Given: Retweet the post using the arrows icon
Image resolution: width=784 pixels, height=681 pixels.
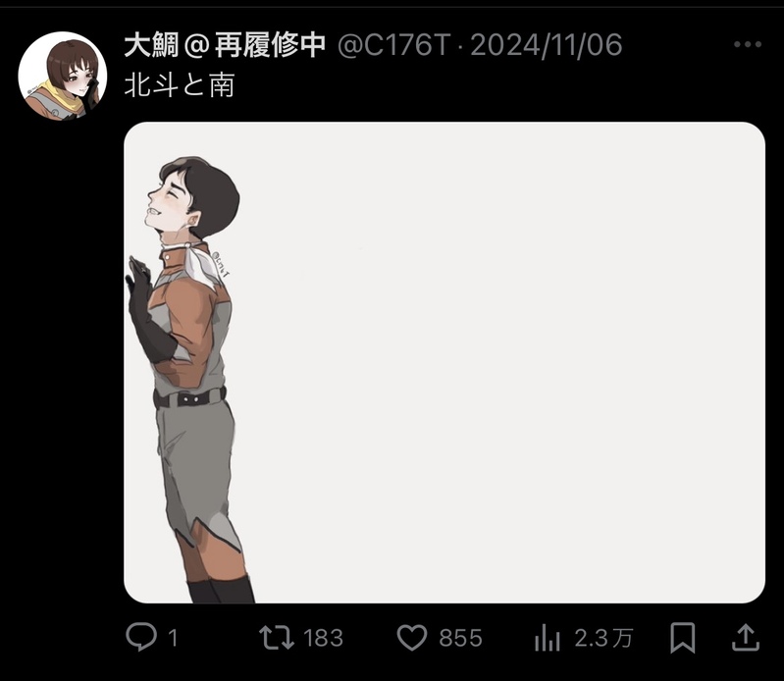Looking at the screenshot, I should (276, 638).
